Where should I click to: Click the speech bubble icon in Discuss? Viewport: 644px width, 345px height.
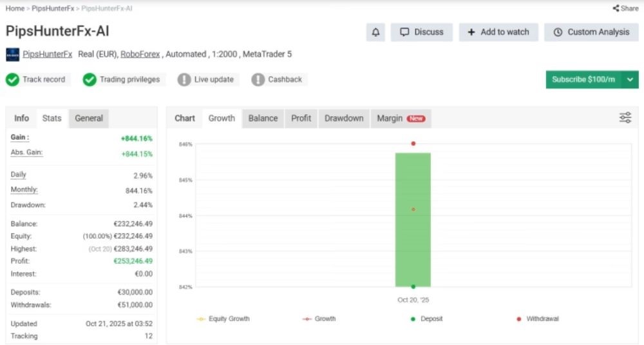pyautogui.click(x=404, y=32)
